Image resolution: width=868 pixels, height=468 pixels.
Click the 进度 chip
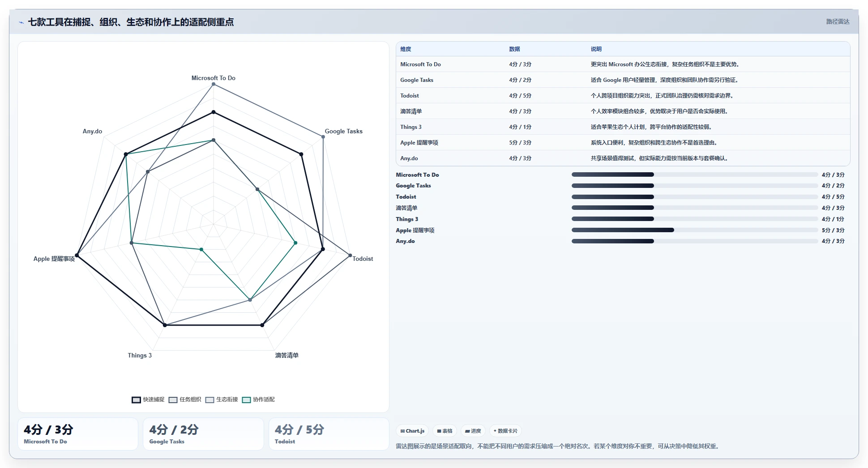[x=473, y=431]
